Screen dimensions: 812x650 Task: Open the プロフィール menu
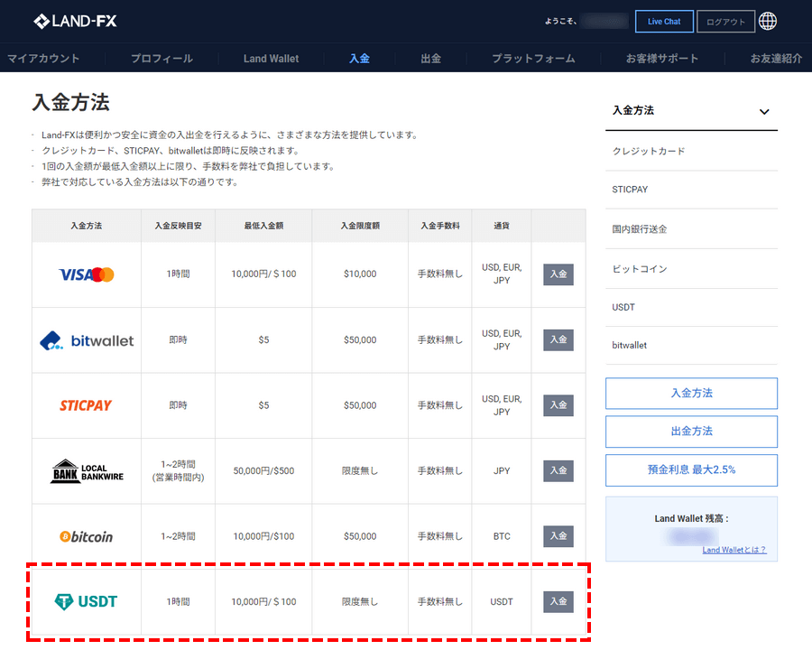[161, 59]
